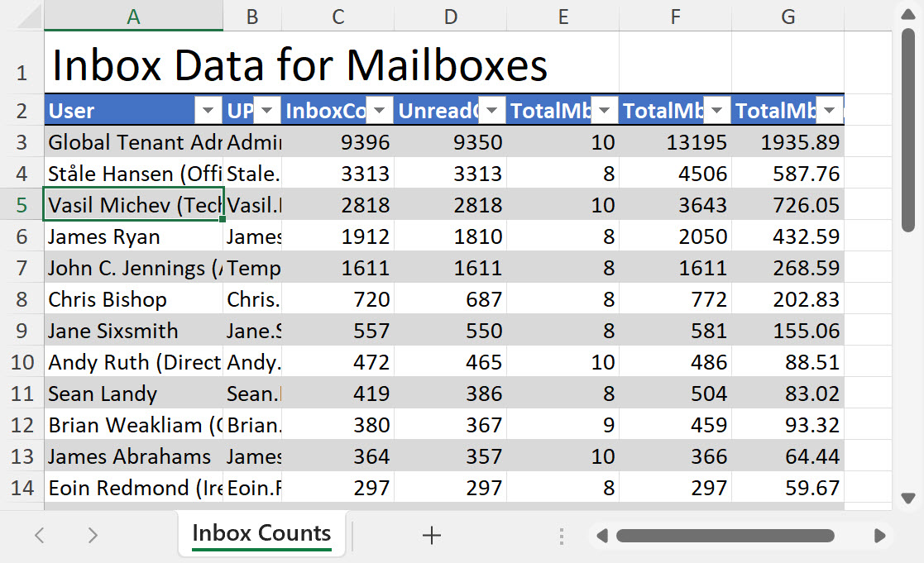This screenshot has height=563, width=924.
Task: Select column A header
Action: click(x=133, y=17)
